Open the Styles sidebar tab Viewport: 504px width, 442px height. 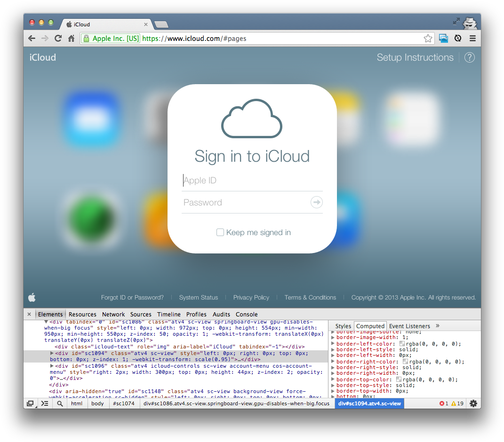pyautogui.click(x=343, y=326)
